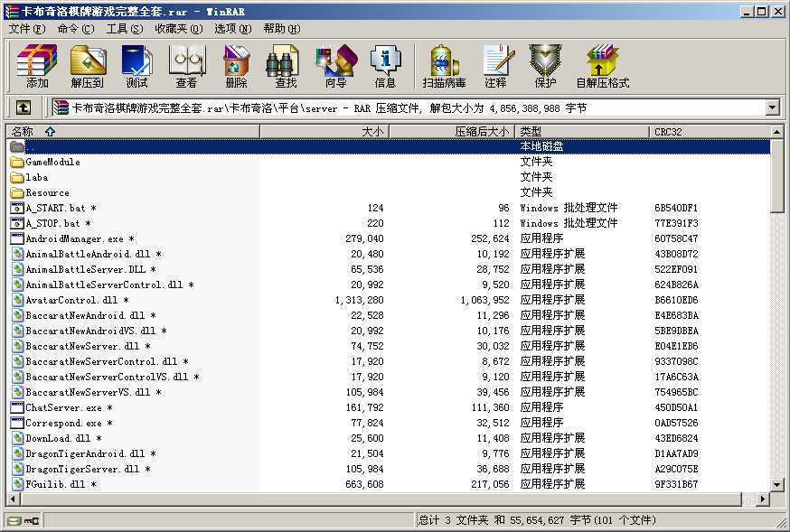Click the AndroidManager.exe file icon

(17, 238)
